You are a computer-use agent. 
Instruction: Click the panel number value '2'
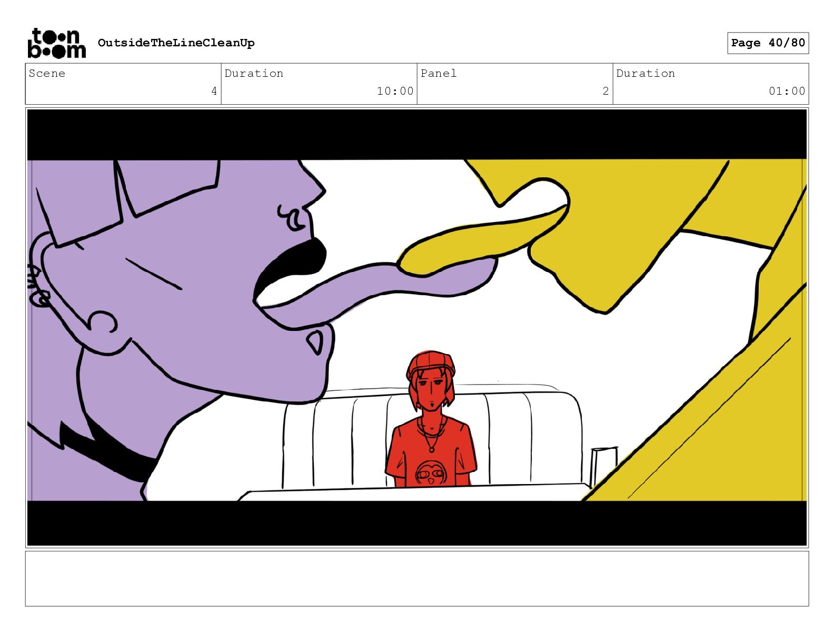click(605, 91)
